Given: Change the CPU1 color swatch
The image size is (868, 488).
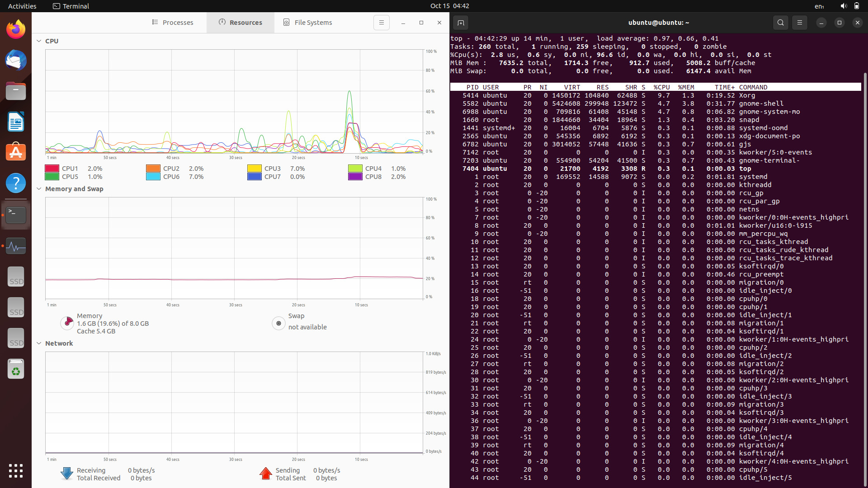Looking at the screenshot, I should [52, 169].
